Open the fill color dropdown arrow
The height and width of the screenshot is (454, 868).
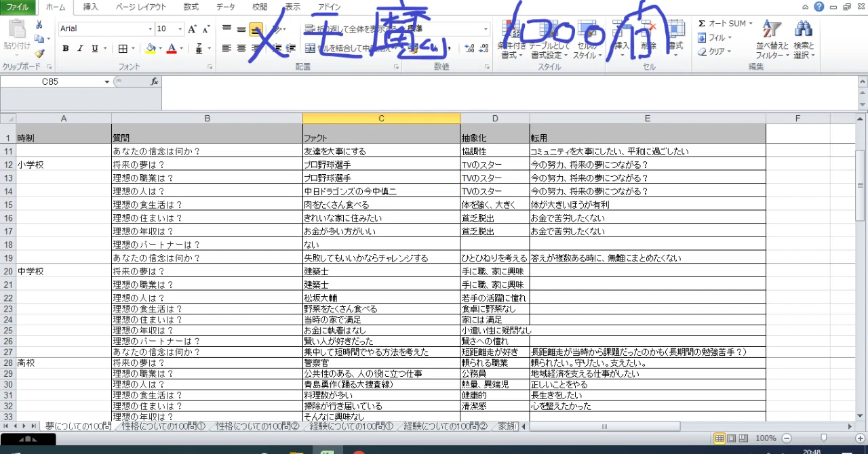point(161,49)
